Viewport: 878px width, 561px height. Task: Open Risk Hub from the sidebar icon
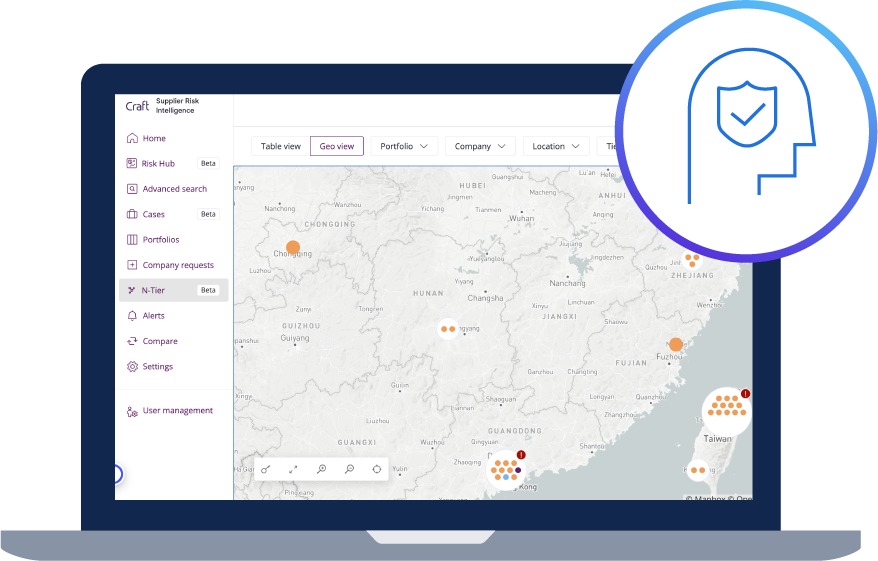coord(132,163)
